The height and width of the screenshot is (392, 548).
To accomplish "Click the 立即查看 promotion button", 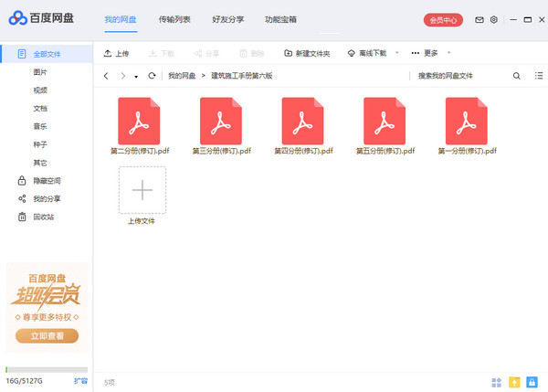I will click(47, 335).
